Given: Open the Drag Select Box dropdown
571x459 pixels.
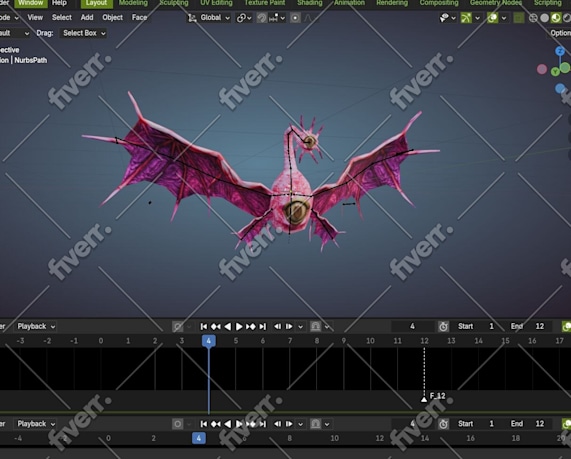Looking at the screenshot, I should coord(83,33).
